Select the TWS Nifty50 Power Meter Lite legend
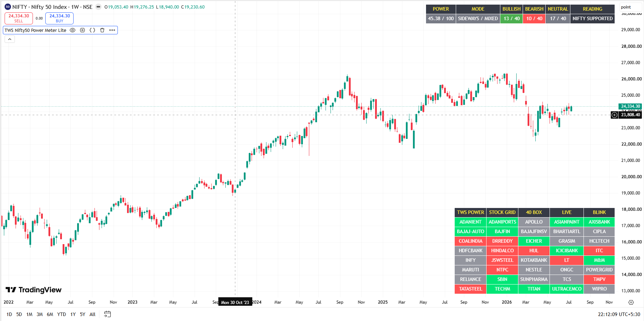Screen dimensions: 644x321 click(35, 30)
